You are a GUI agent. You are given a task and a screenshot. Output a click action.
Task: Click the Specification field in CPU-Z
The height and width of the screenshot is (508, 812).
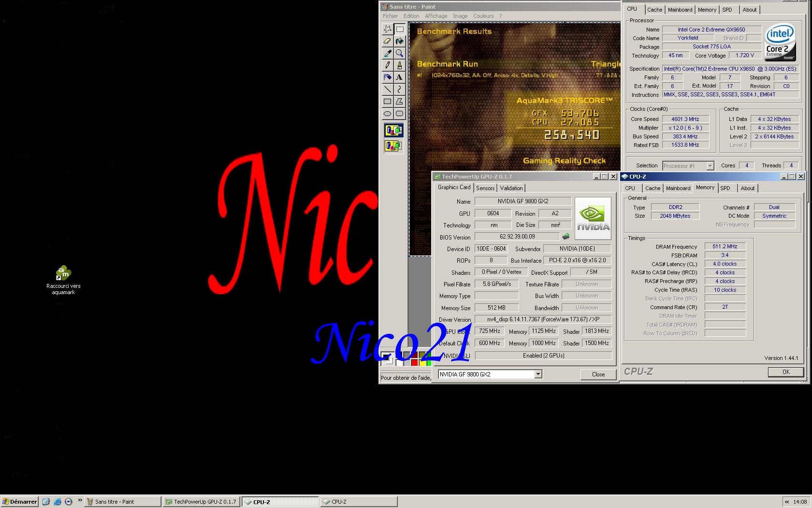point(730,69)
